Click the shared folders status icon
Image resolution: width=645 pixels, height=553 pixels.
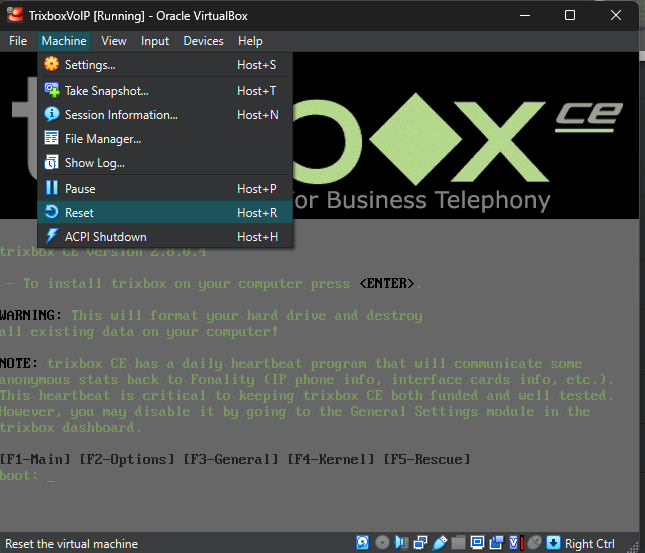click(458, 543)
